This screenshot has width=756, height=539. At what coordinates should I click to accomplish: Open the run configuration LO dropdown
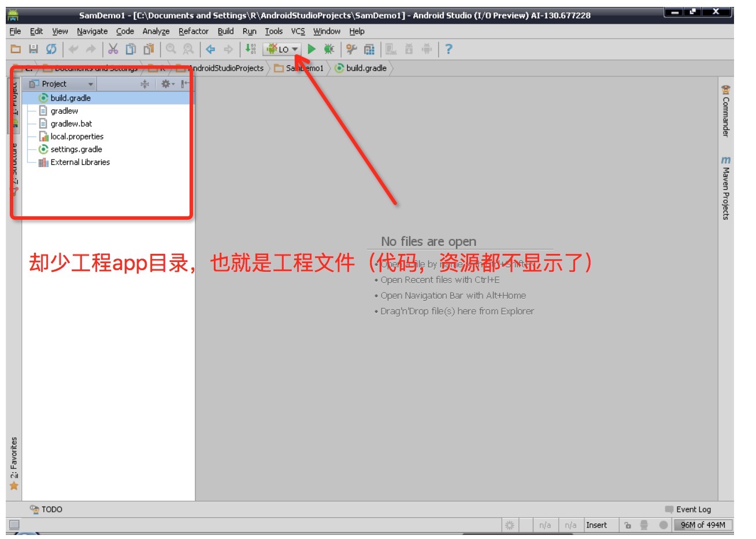(283, 49)
